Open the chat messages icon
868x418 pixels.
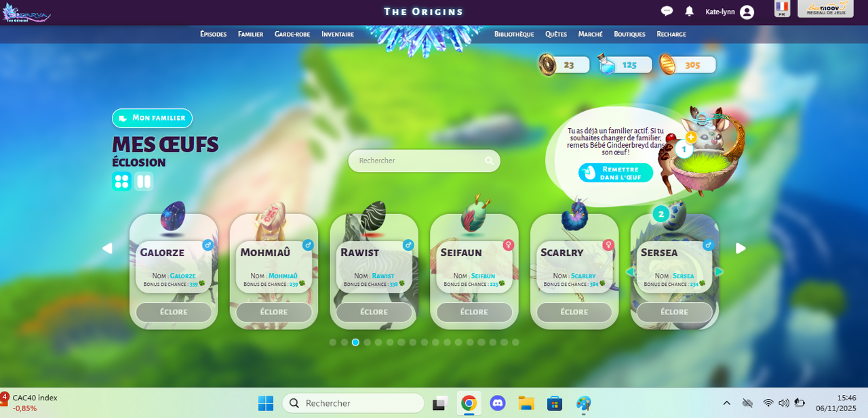coord(667,11)
